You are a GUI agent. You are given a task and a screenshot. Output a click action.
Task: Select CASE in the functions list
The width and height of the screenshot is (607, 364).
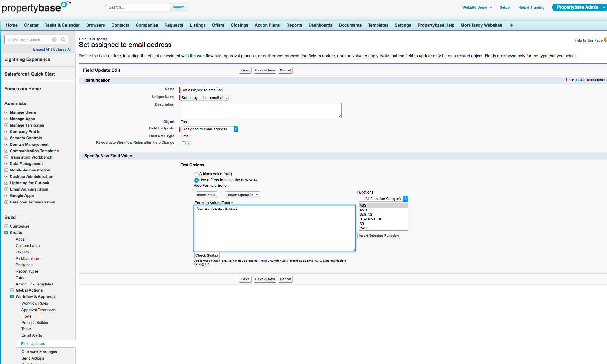tap(383, 228)
